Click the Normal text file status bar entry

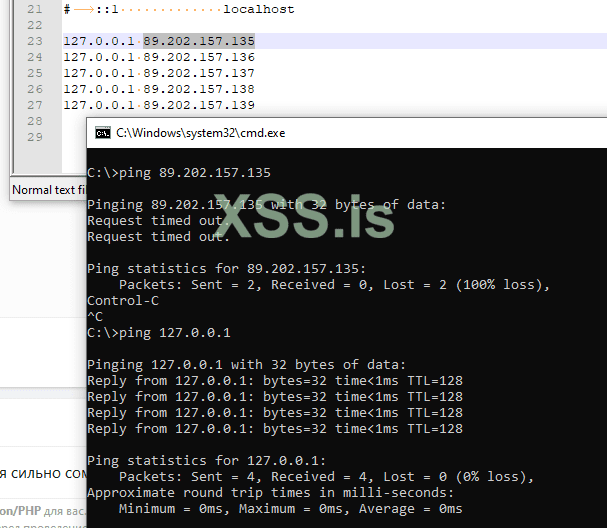[x=49, y=190]
